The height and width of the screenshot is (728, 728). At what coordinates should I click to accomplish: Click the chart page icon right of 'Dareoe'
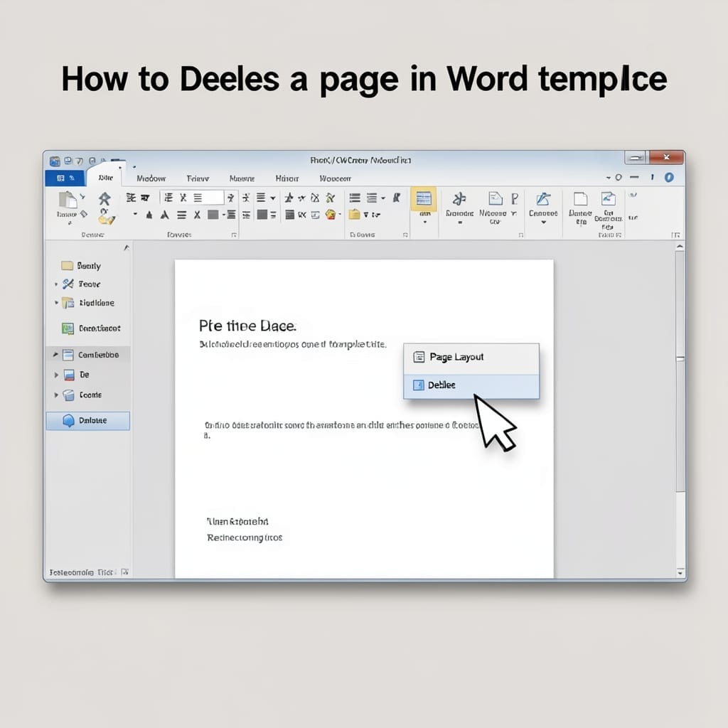coord(609,199)
